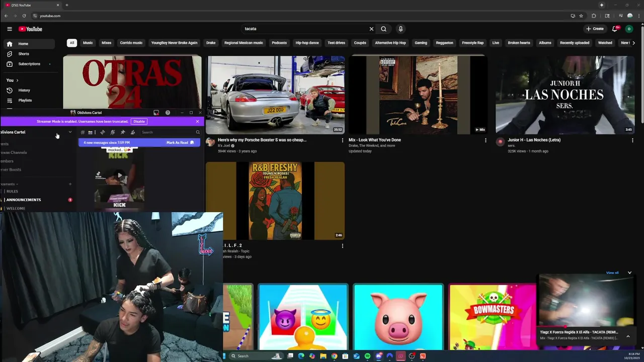
Task: Select the 'Music' filter chip
Action: pyautogui.click(x=88, y=43)
